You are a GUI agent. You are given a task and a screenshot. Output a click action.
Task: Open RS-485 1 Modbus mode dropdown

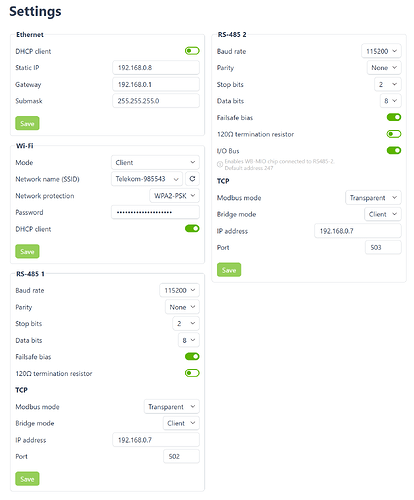[x=172, y=407]
